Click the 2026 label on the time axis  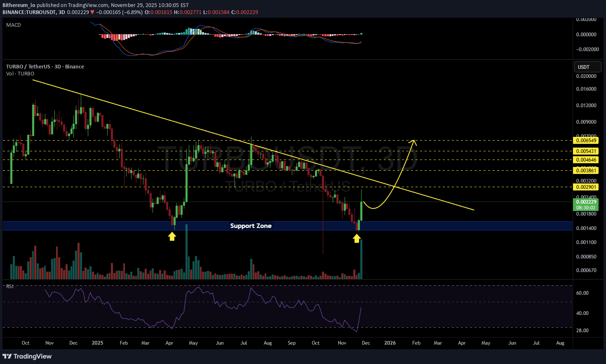click(390, 343)
